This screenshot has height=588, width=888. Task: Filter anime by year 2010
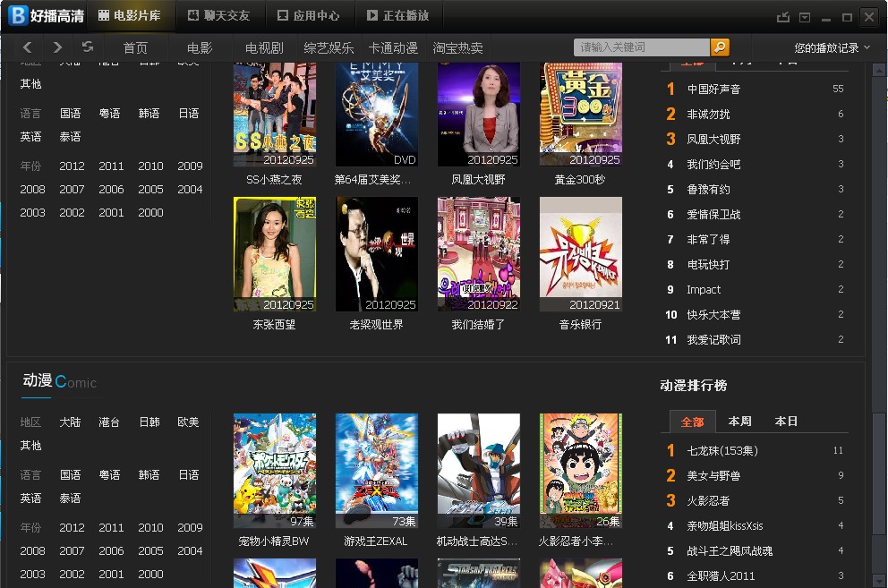[150, 527]
